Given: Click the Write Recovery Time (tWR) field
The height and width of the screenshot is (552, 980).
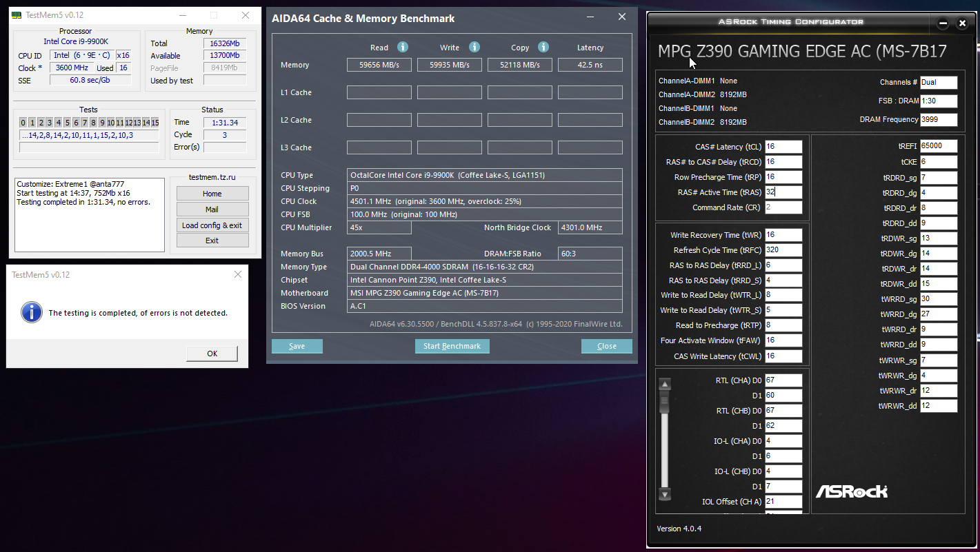Looking at the screenshot, I should tap(783, 235).
